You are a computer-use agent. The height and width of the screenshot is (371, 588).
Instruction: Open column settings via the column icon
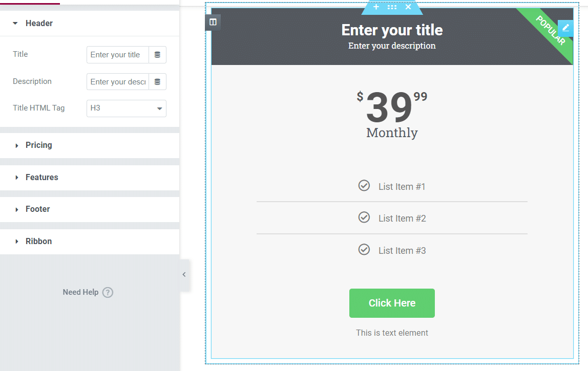pos(213,22)
